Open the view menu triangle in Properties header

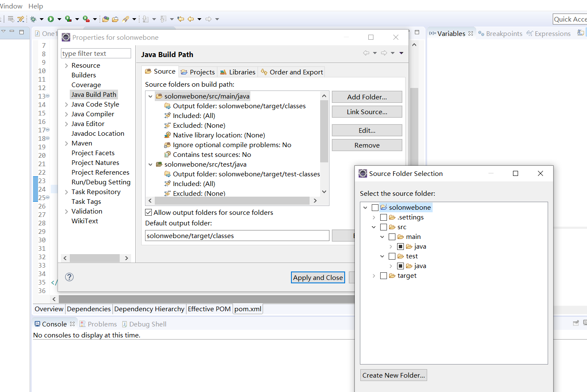401,53
